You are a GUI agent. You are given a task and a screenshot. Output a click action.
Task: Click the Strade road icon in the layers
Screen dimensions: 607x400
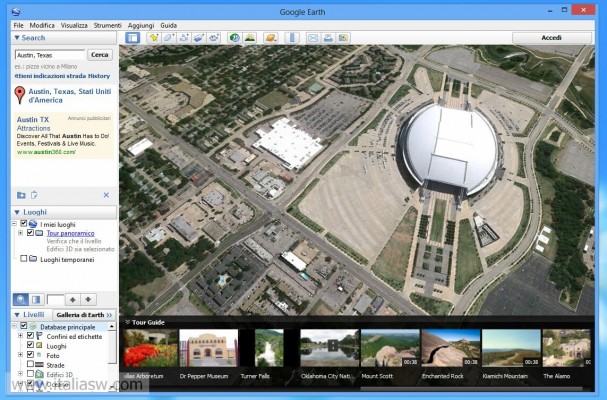coord(39,365)
